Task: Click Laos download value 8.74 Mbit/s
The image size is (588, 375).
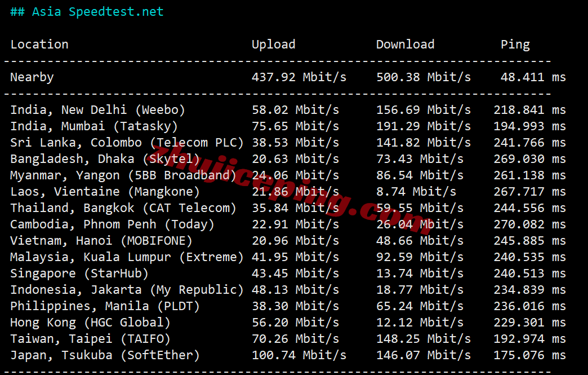Action: (416, 192)
